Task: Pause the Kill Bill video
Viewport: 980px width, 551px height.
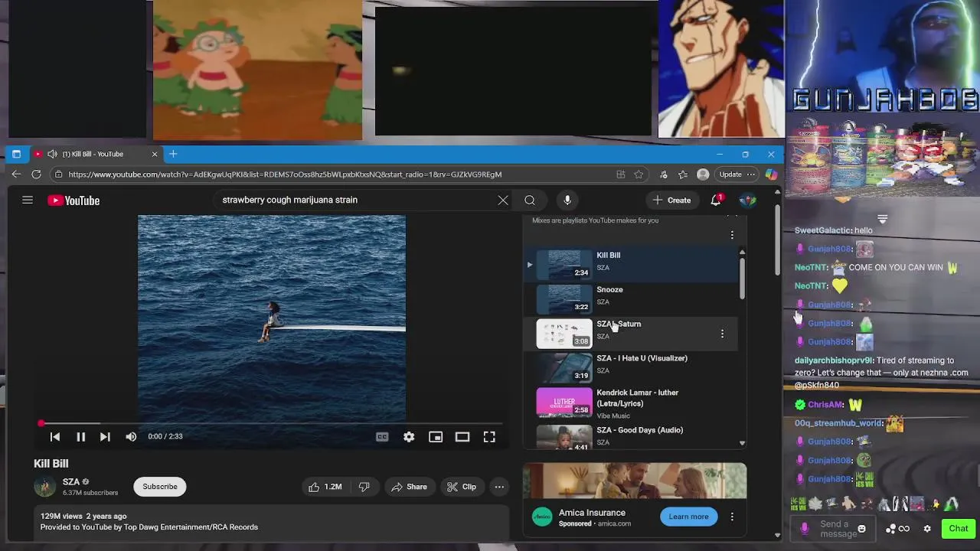Action: pyautogui.click(x=80, y=437)
